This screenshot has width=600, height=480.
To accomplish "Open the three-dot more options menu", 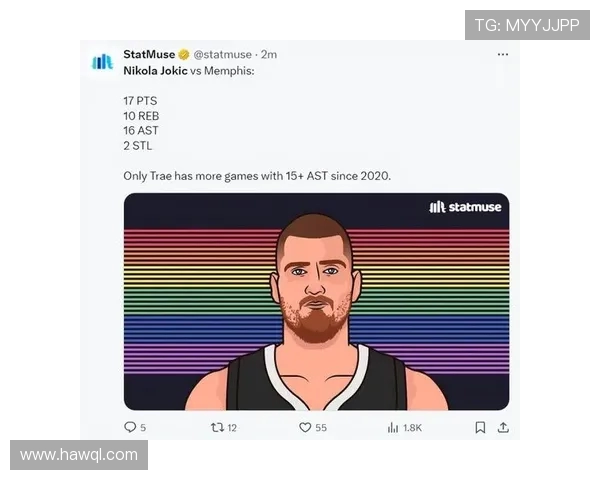I will [503, 55].
